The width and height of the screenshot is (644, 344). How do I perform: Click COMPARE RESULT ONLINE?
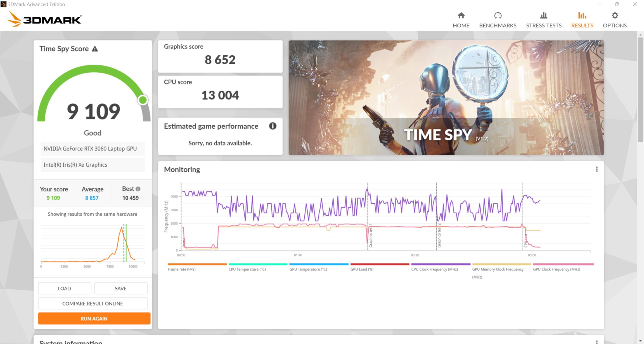pyautogui.click(x=93, y=303)
